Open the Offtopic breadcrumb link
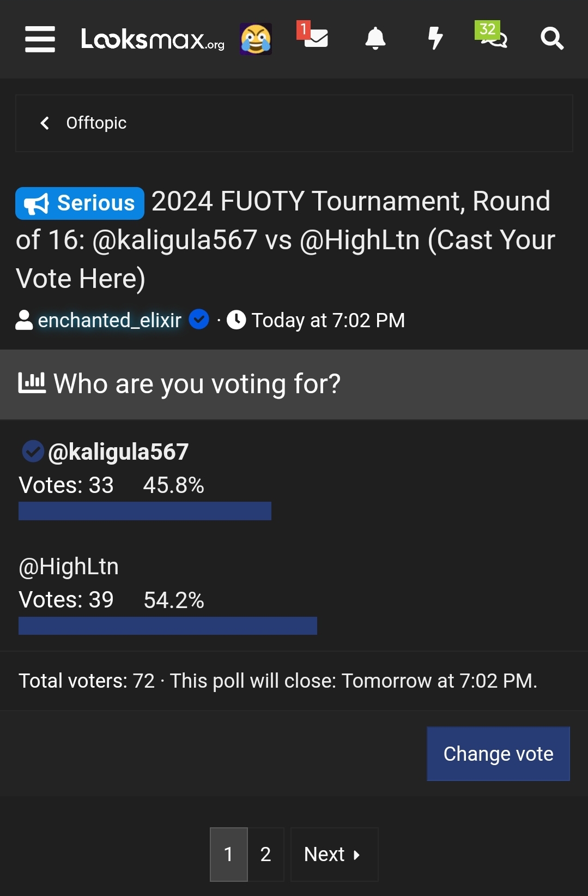Screen dimensions: 588x896 coord(96,123)
